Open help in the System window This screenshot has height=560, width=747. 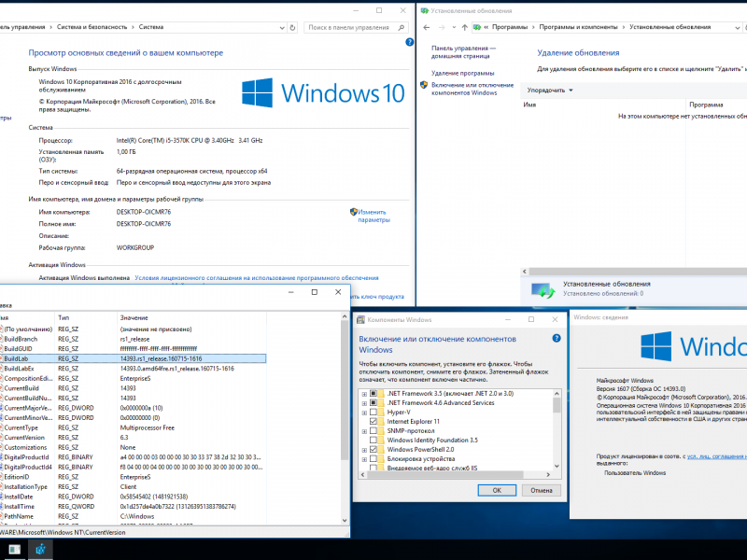409,42
